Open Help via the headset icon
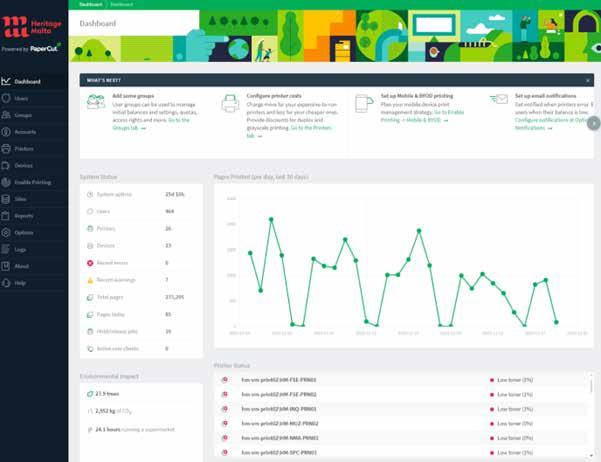 coord(6,283)
